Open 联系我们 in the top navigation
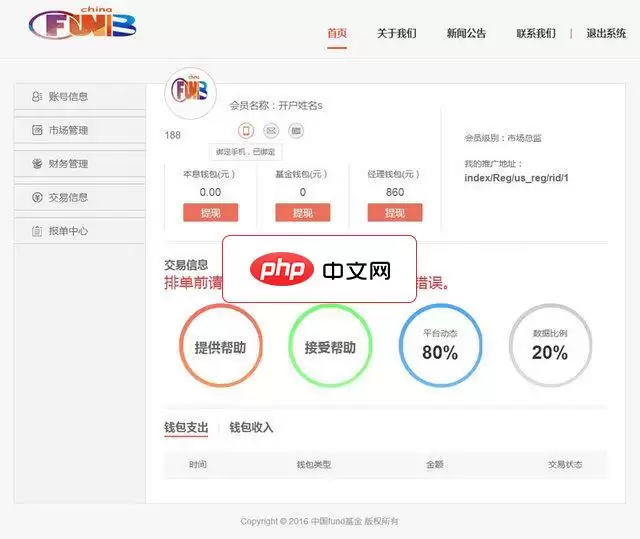This screenshot has height=539, width=640. pos(536,33)
